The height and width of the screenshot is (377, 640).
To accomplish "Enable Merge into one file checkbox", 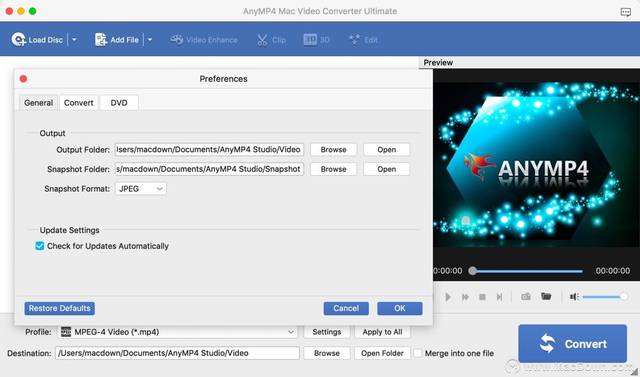I will tap(418, 353).
